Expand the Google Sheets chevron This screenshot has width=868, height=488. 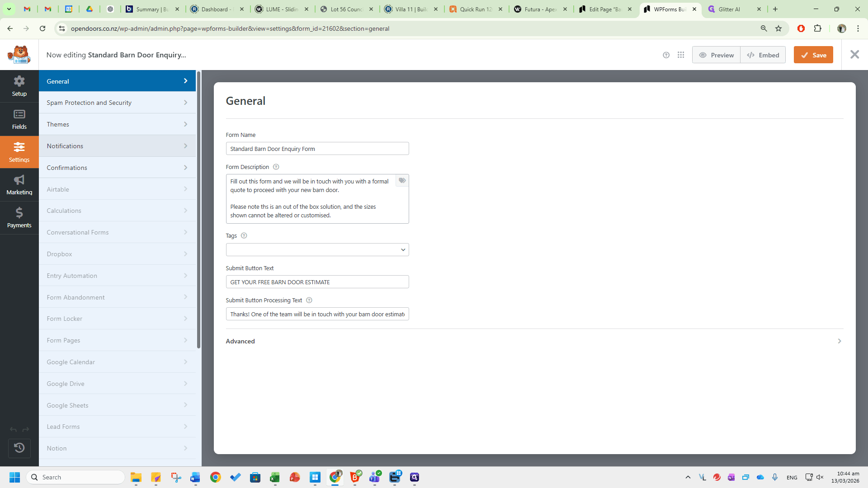pyautogui.click(x=185, y=405)
